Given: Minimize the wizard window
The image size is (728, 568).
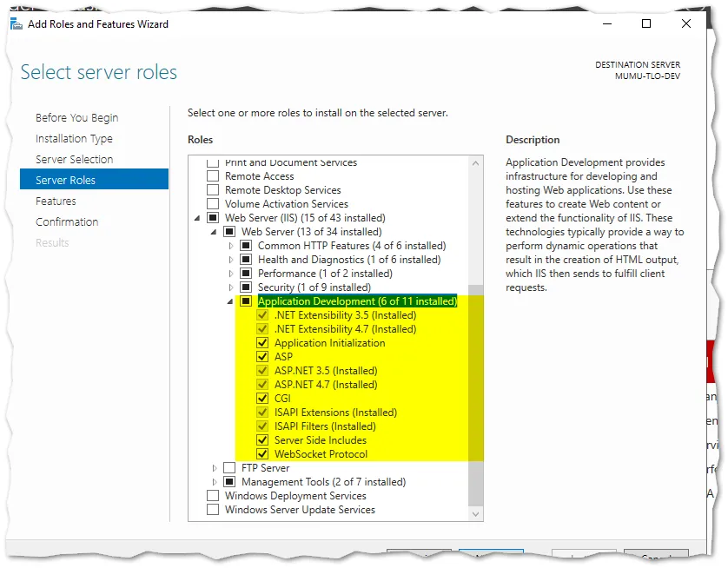Looking at the screenshot, I should pos(607,23).
